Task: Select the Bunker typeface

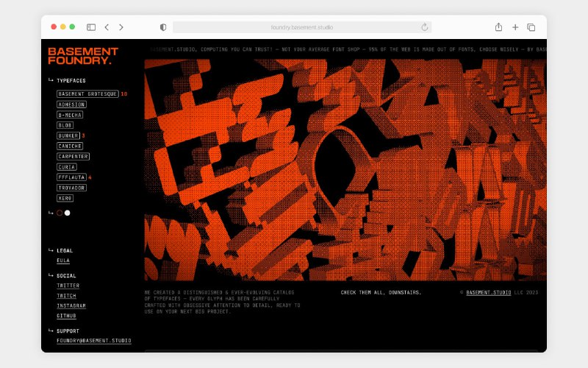Action: (x=68, y=135)
